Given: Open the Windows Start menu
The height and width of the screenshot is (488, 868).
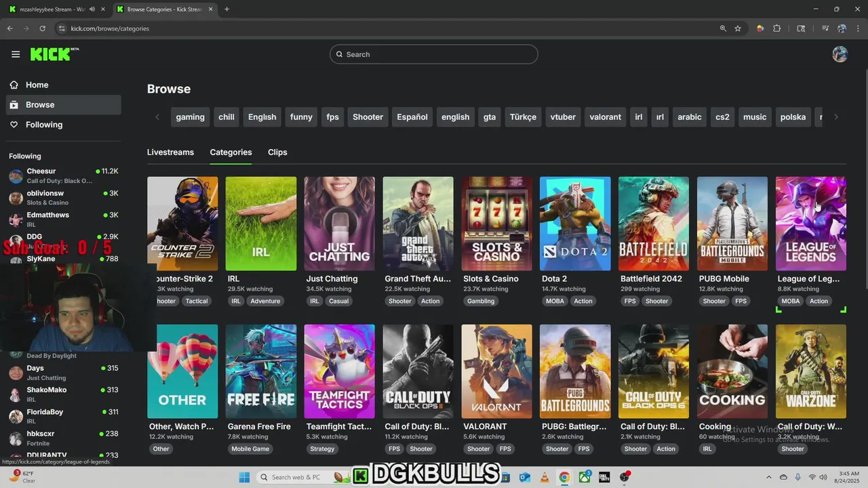Looking at the screenshot, I should 244,477.
